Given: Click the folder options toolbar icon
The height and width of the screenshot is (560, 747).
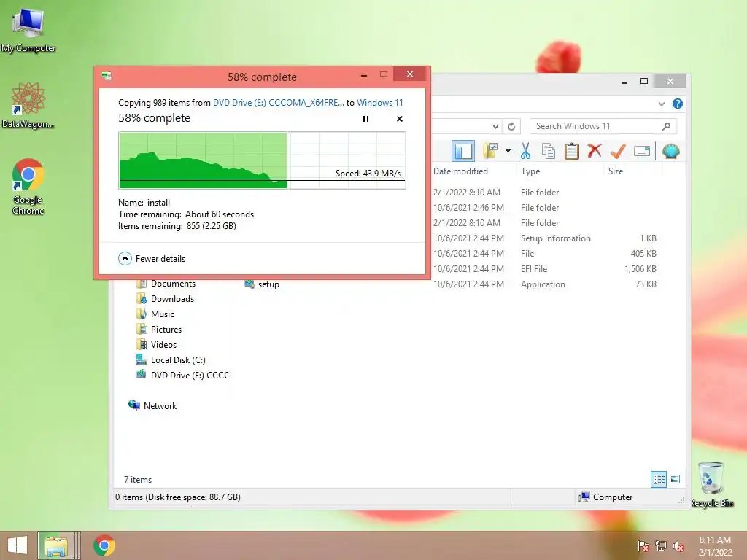Looking at the screenshot, I should click(490, 151).
